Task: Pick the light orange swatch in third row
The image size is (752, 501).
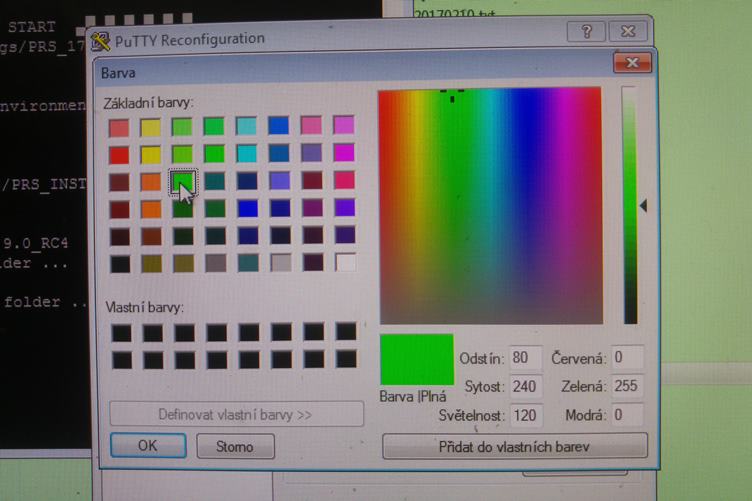Action: (151, 182)
